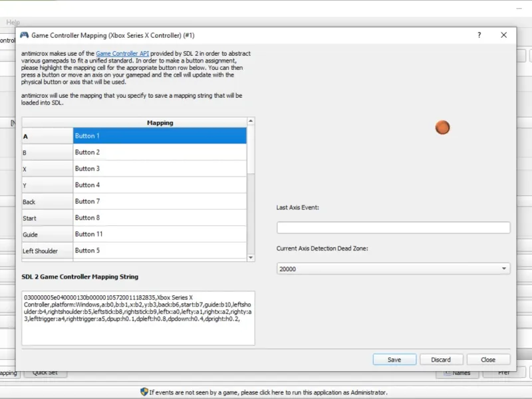This screenshot has width=532, height=399.
Task: Click the Names button in background window
Action: [457, 373]
